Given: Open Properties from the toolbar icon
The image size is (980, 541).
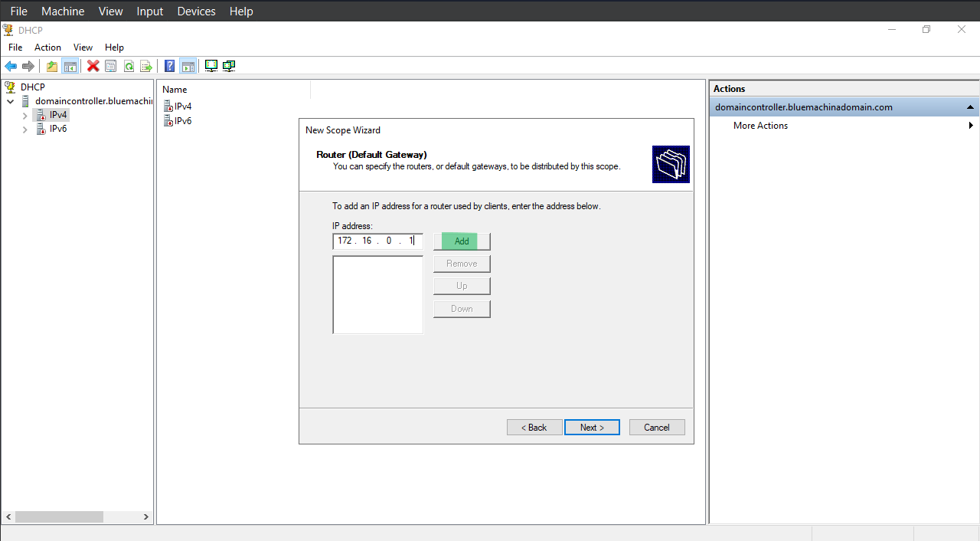Looking at the screenshot, I should tap(110, 66).
